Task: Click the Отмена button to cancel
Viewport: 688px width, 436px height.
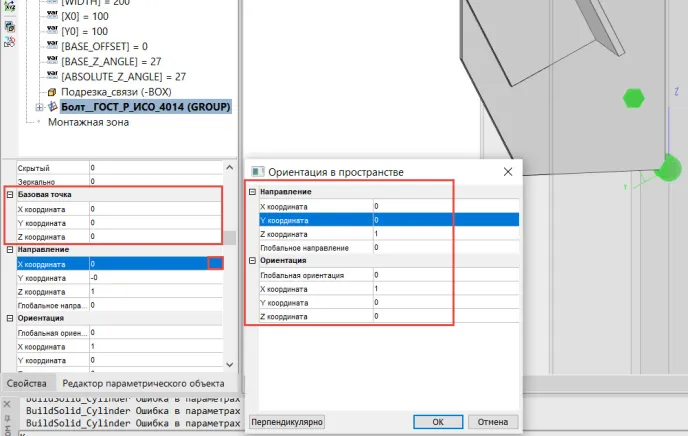Action: point(493,422)
